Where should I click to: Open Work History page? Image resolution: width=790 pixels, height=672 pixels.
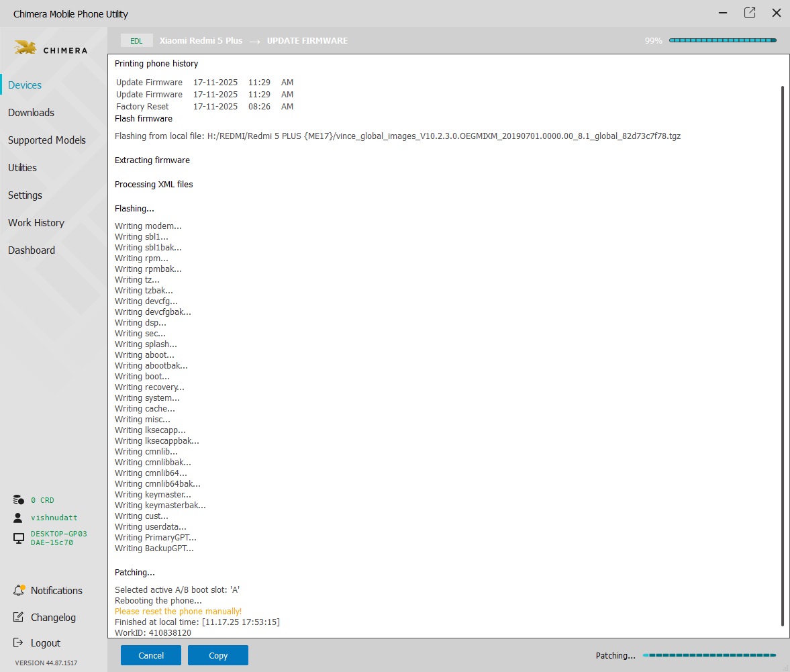pos(36,223)
